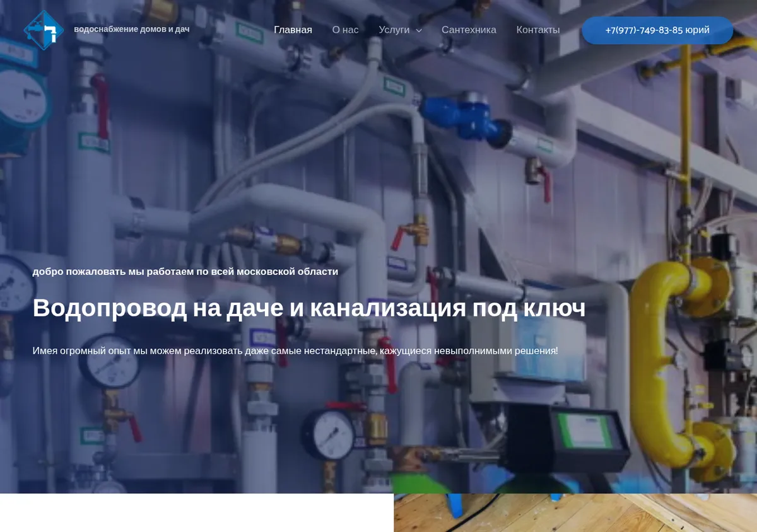Click the Имея огромный опыт paragraph text

click(295, 350)
